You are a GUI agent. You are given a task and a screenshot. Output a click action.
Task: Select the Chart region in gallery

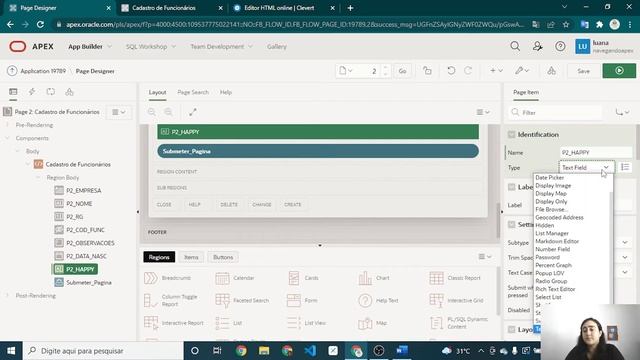[x=374, y=278]
